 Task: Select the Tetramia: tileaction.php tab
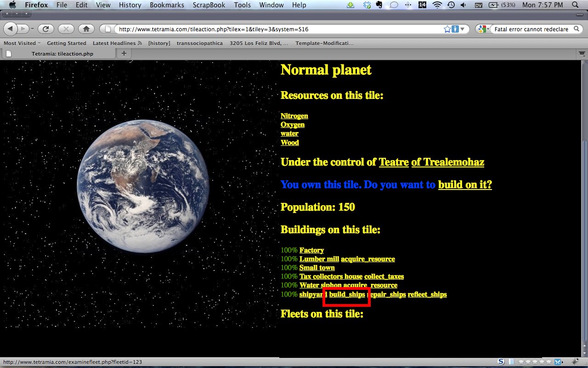coord(62,54)
